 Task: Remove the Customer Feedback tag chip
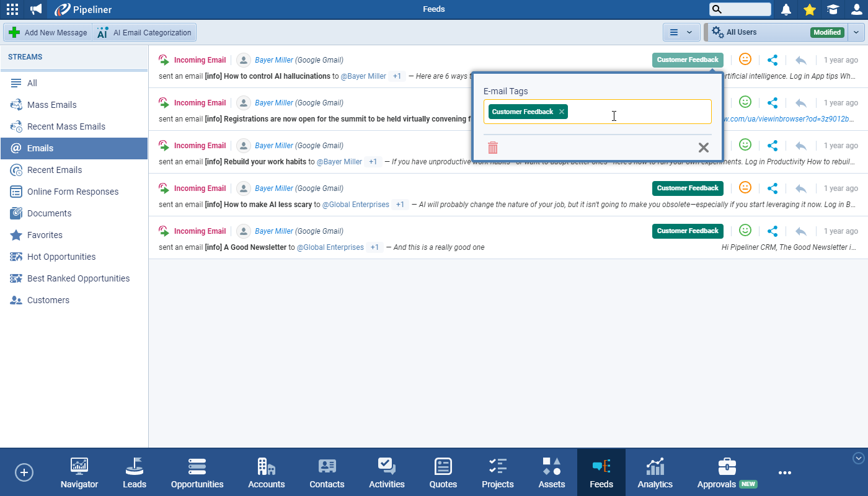tap(562, 112)
